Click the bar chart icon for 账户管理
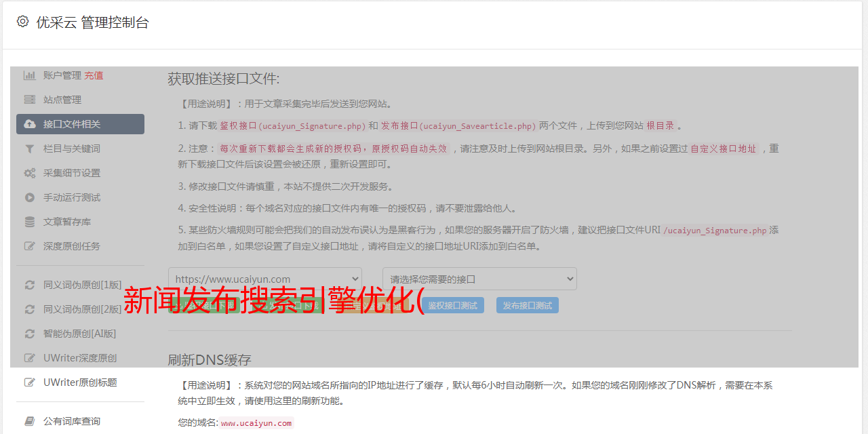This screenshot has height=434, width=868. tap(30, 75)
